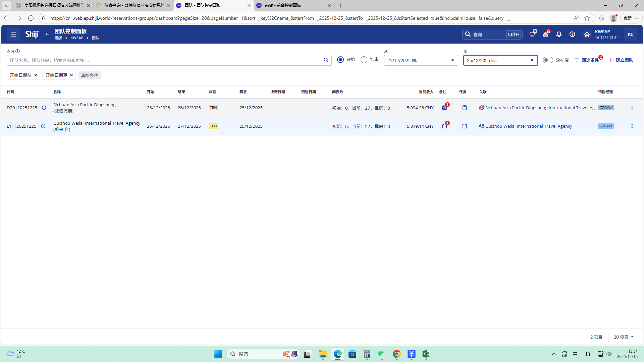Screen dimensions: 644x362
Task: Expand the 20 每页 page size dropdown
Action: click(x=624, y=337)
